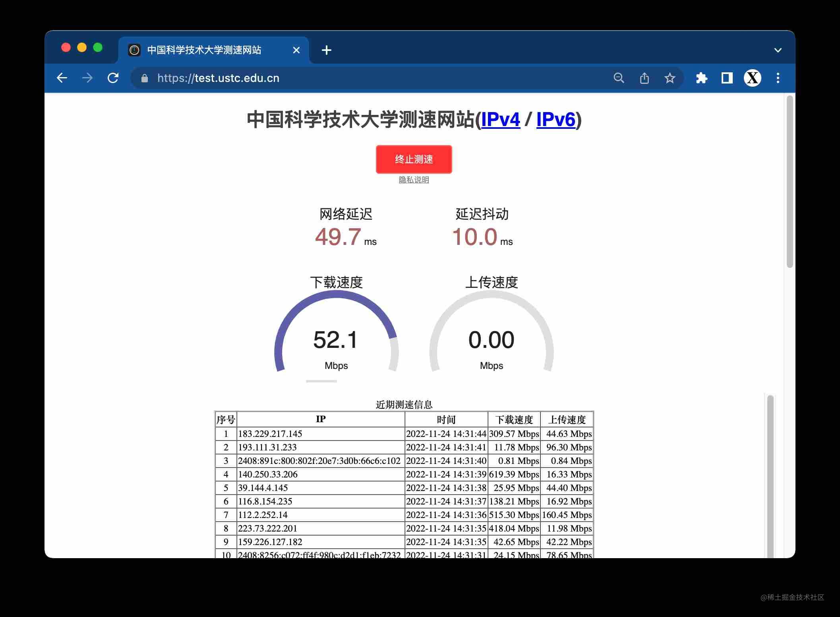Viewport: 840px width, 617px height.
Task: Click the 网络延迟 label
Action: (346, 214)
